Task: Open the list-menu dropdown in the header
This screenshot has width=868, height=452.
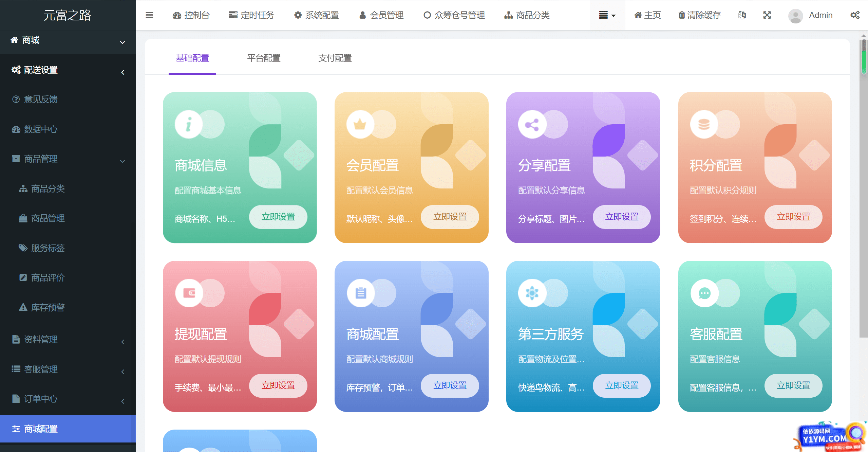Action: tap(607, 15)
